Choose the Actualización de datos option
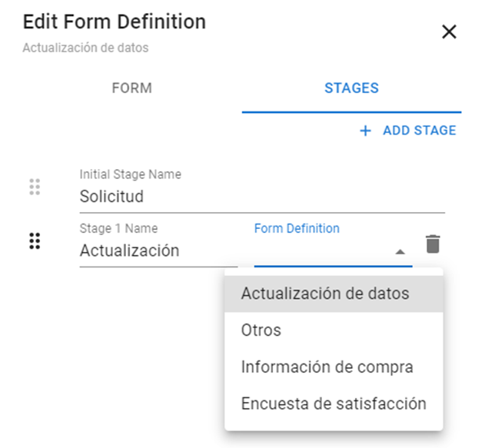The image size is (485, 448). pos(325,294)
